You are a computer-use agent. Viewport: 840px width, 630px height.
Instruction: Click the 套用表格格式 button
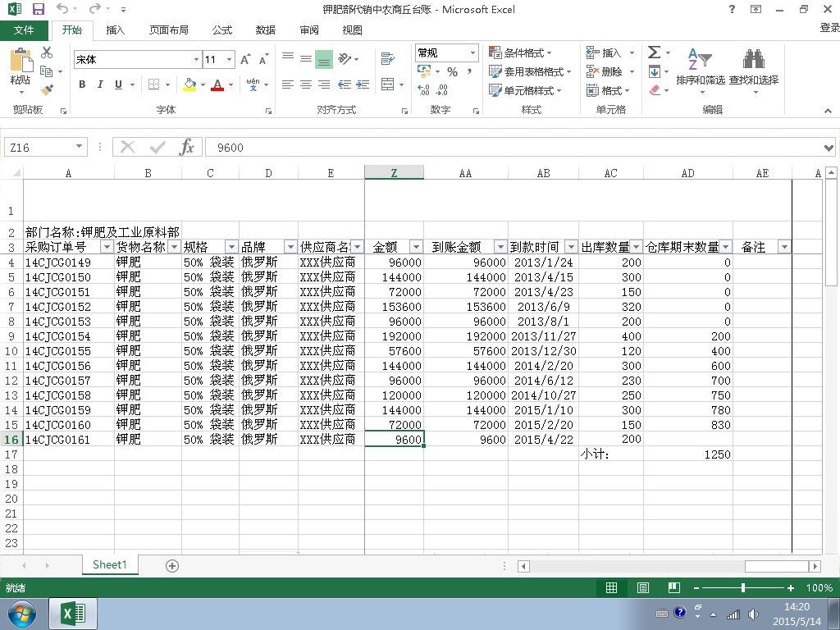530,71
